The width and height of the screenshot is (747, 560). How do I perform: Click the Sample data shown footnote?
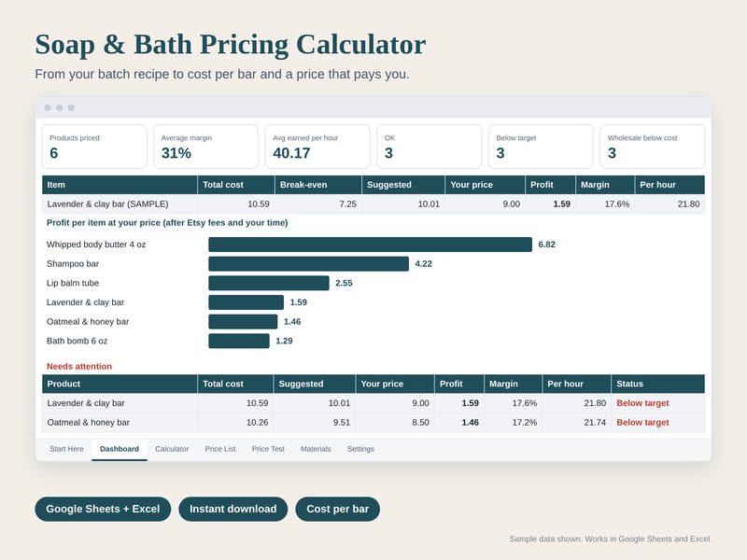pos(611,539)
